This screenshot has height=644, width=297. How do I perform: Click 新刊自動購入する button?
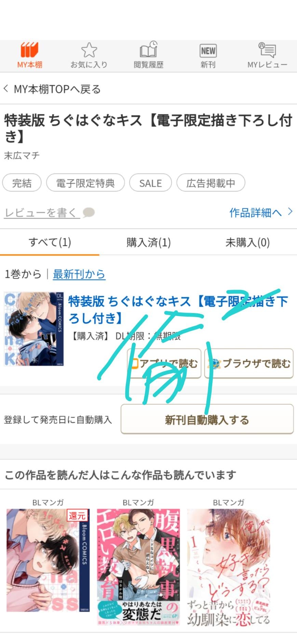point(207,419)
